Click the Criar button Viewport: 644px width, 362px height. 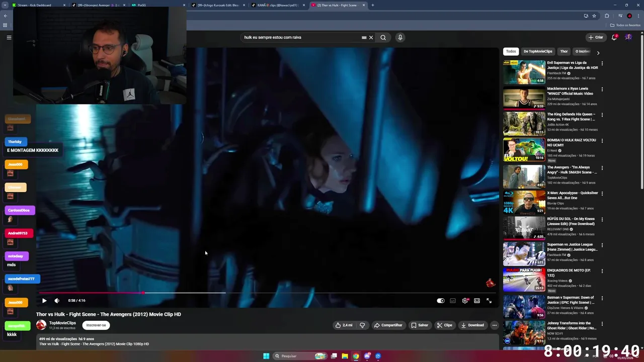pos(596,37)
